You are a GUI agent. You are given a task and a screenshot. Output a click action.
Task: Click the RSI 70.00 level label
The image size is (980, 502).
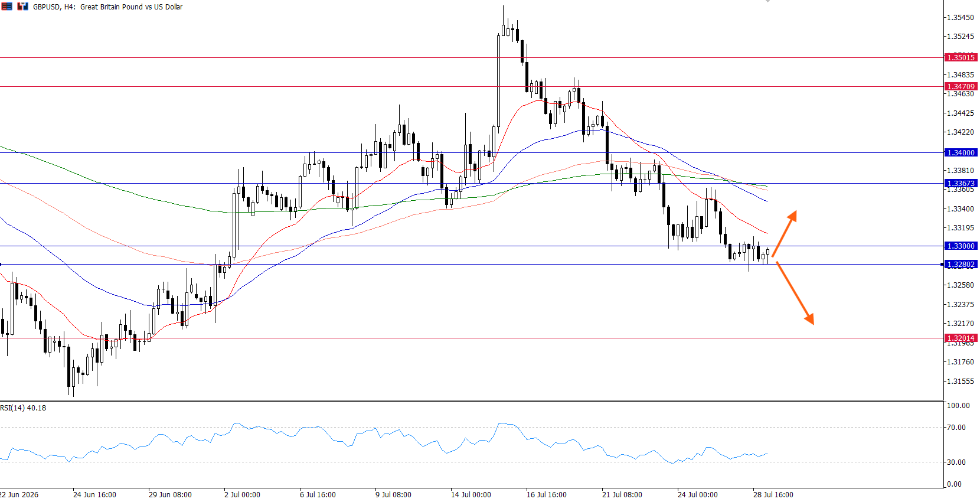pyautogui.click(x=956, y=427)
